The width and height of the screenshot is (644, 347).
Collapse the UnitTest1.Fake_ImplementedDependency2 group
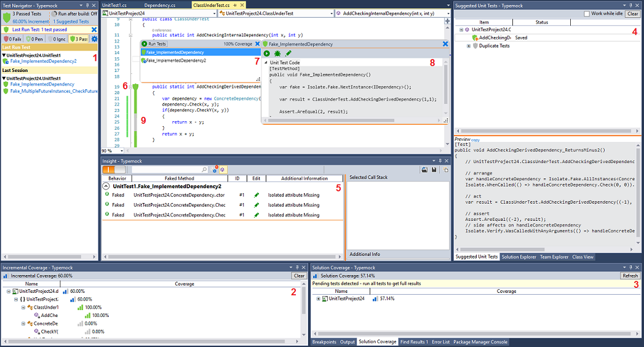pyautogui.click(x=106, y=186)
